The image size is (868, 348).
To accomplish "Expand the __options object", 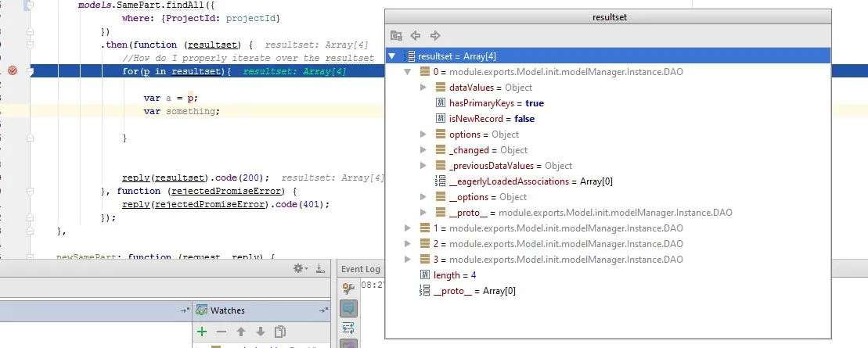I will point(423,197).
